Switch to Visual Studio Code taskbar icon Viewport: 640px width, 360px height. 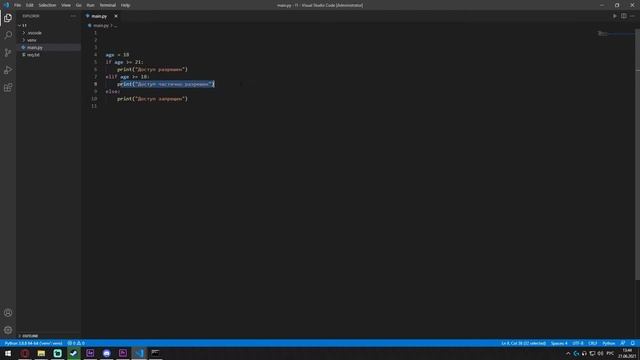coord(139,353)
